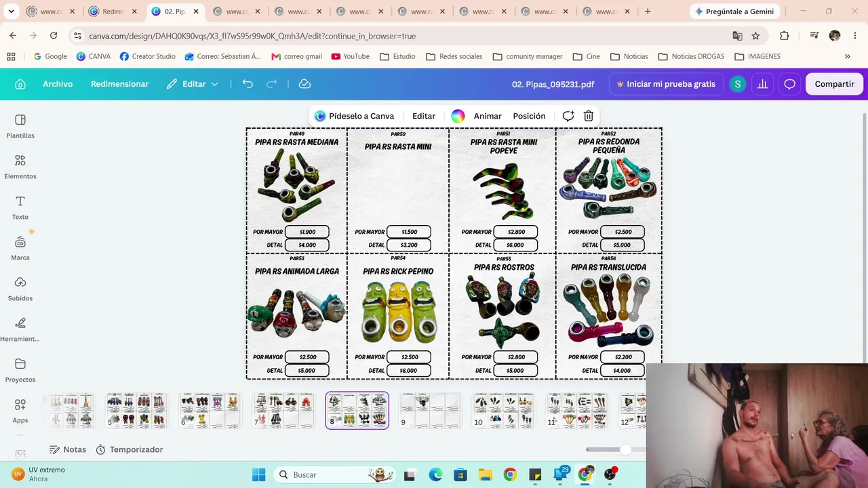Open the analytics bar chart icon
Viewport: 868px width, 488px height.
point(763,84)
